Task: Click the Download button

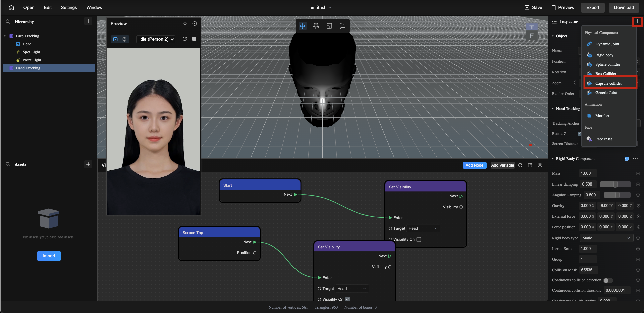Action: pyautogui.click(x=624, y=7)
